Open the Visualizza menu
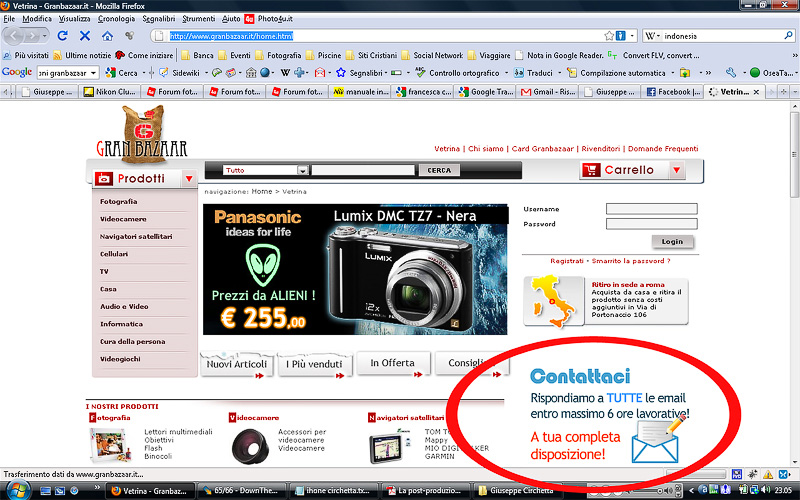This screenshot has width=800, height=500. 74,19
